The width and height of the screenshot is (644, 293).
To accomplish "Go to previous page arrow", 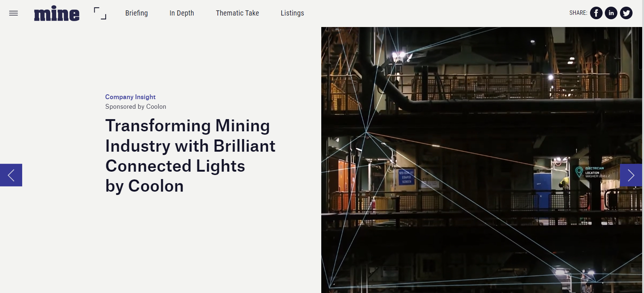I will 11,175.
